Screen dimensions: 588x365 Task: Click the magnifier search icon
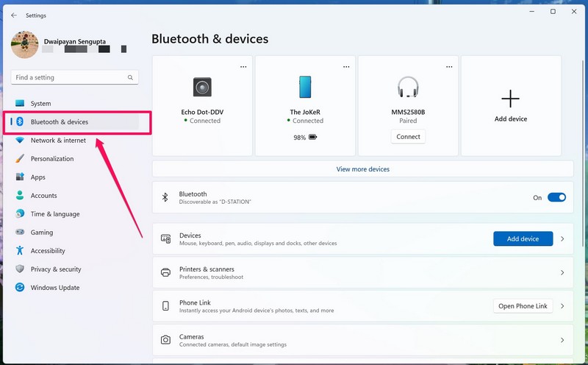[x=130, y=77]
